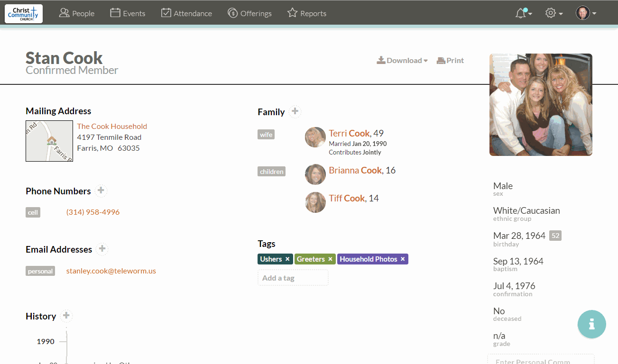Remove the Household Photos tag
This screenshot has width=618, height=364.
pos(403,259)
